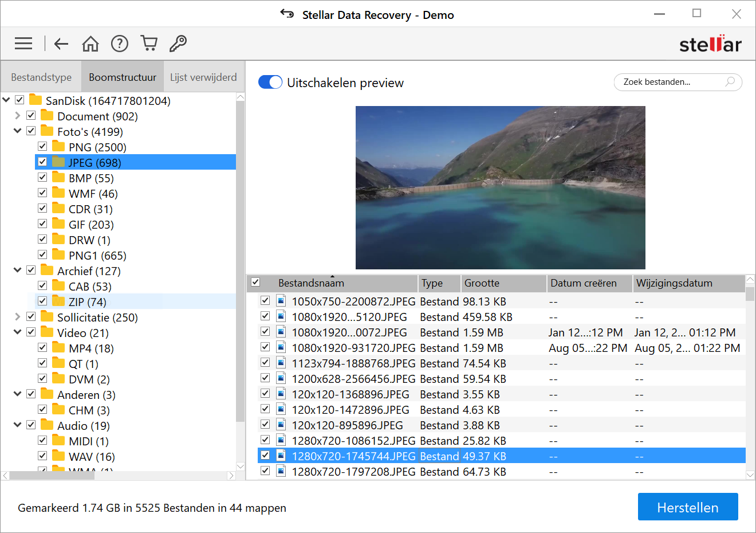Screen dimensions: 756x533
Task: Click file icon of 1050x750-2200872.JPEG
Action: 281,300
